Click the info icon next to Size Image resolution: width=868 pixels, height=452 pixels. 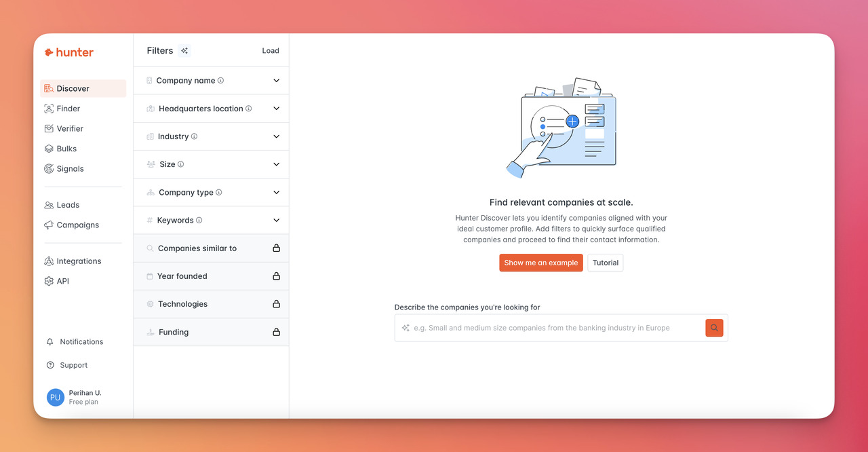(x=180, y=164)
